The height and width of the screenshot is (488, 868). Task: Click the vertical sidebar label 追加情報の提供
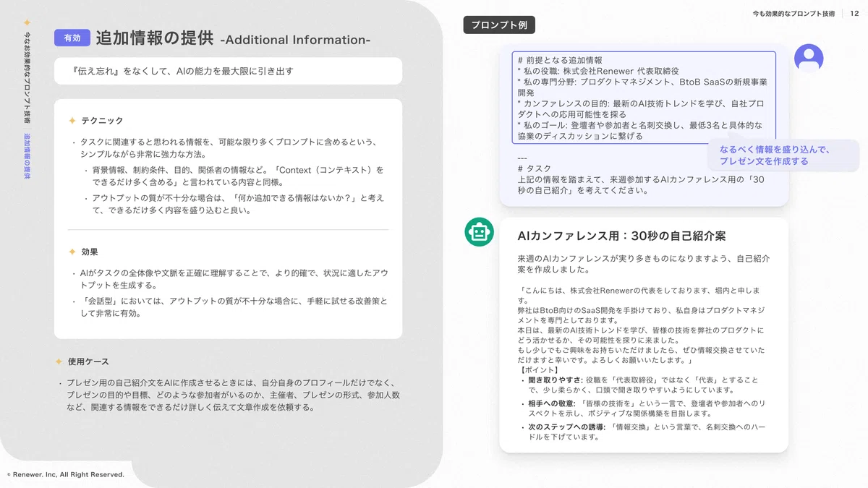coord(27,155)
